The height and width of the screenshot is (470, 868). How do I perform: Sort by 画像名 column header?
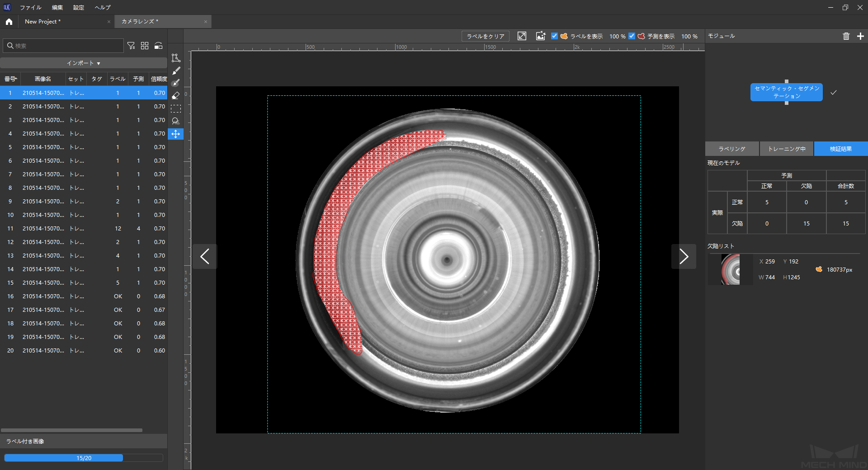click(x=43, y=79)
